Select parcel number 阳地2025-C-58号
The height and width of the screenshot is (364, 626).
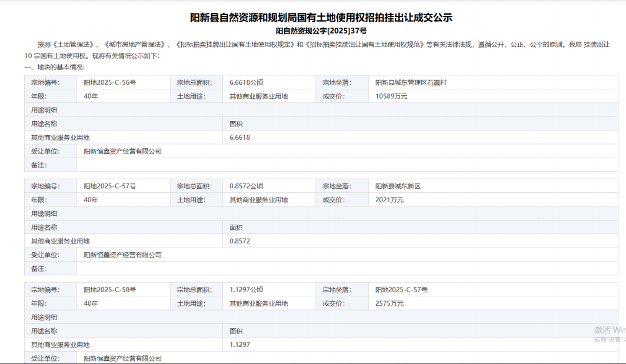pos(110,289)
